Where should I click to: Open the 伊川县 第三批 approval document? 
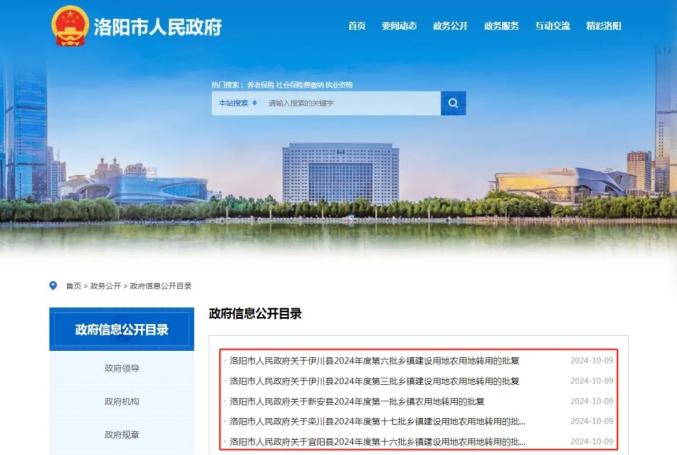pos(374,381)
